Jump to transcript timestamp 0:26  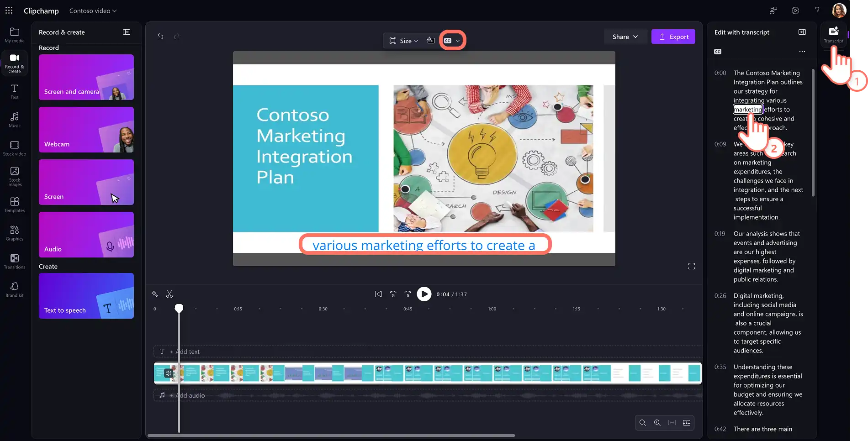[720, 296]
